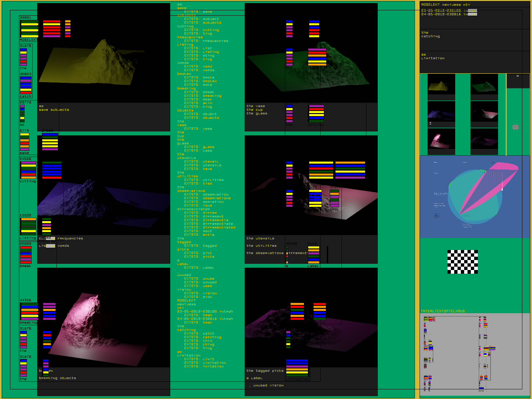Select the green terrain thumbnail
Image resolution: width=532 pixels, height=399 pixels.
[484, 84]
